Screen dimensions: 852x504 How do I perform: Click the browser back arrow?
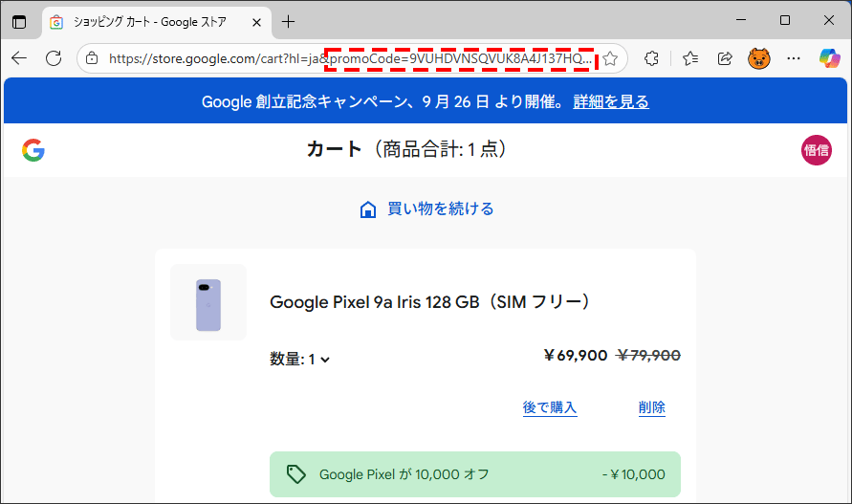coord(19,58)
